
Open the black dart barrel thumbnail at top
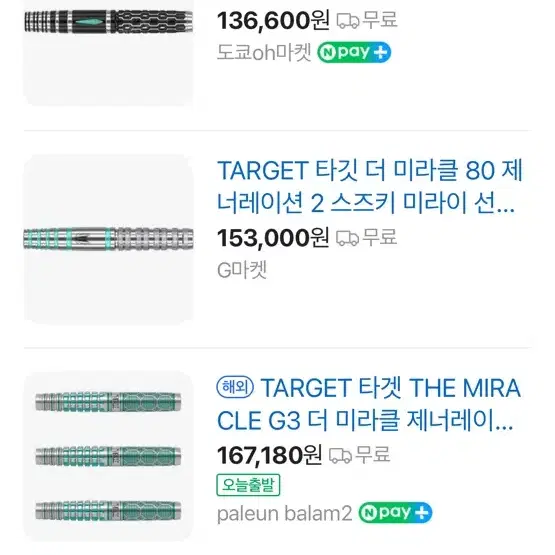pyautogui.click(x=108, y=53)
